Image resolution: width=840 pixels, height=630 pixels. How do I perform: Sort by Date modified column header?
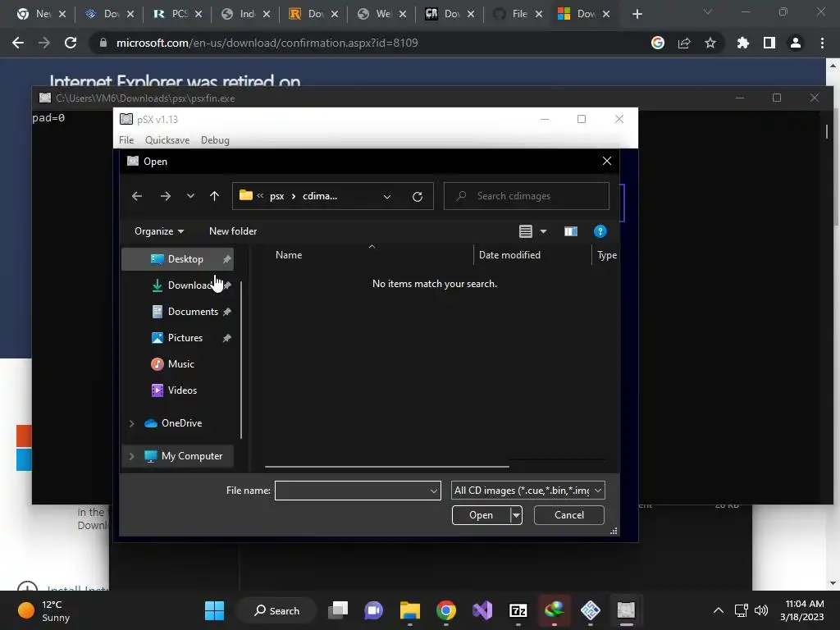(509, 255)
